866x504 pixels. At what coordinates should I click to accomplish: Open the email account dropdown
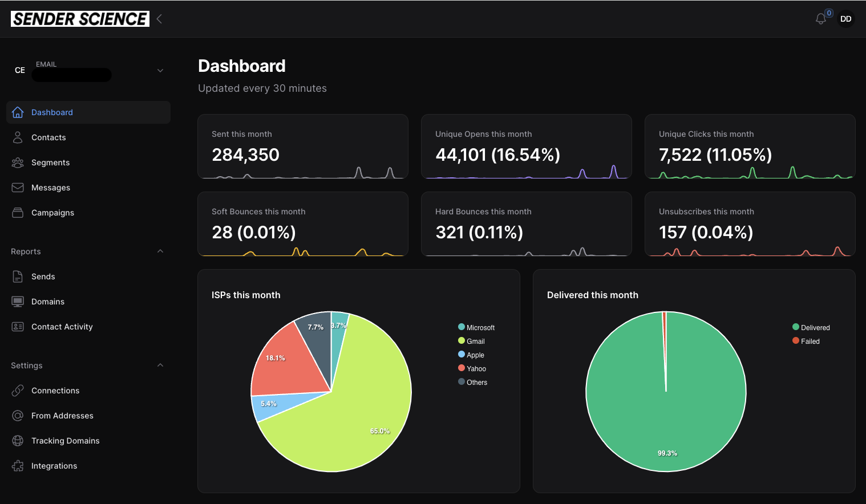(x=160, y=71)
